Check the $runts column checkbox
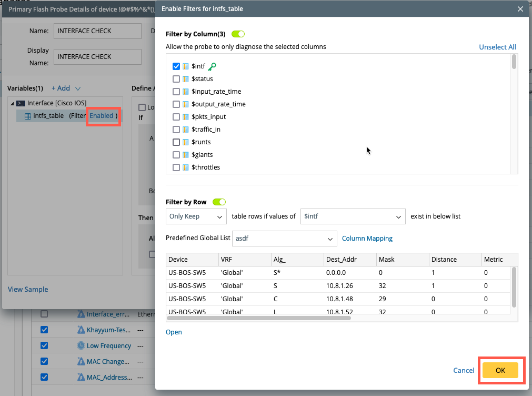This screenshot has height=396, width=532. tap(176, 142)
